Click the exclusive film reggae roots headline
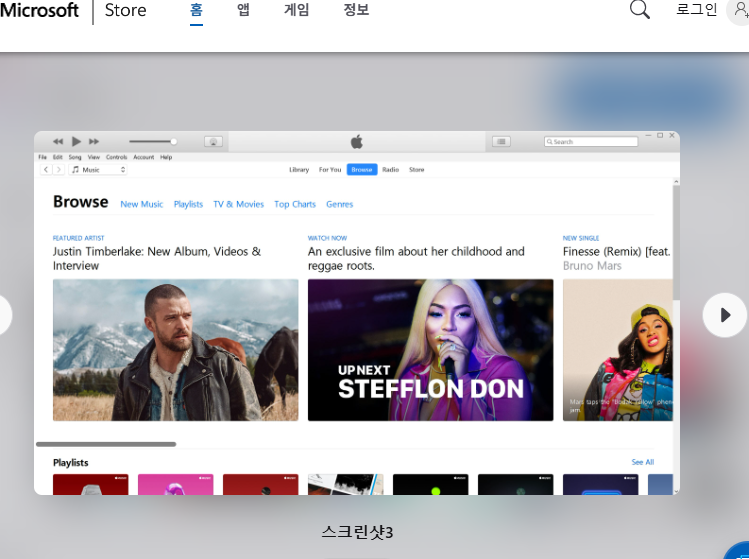 click(416, 258)
